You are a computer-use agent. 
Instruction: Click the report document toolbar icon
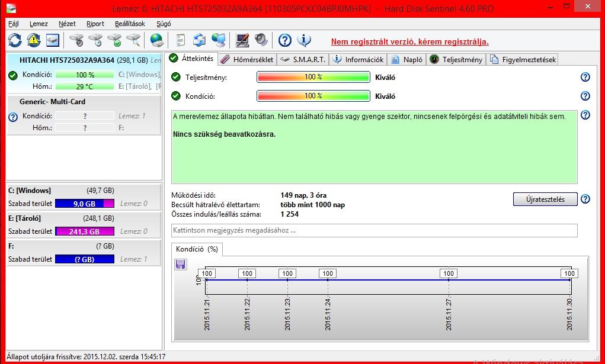(180, 40)
